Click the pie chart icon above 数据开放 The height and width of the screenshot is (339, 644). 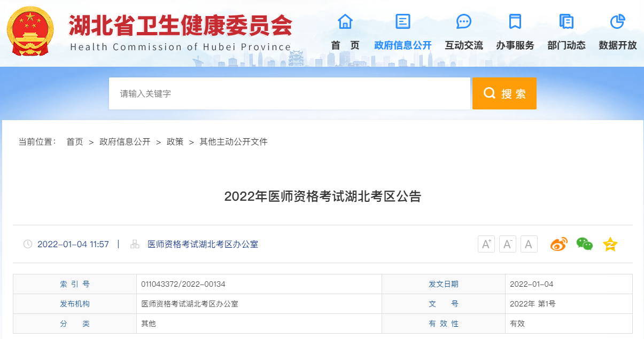(x=617, y=21)
